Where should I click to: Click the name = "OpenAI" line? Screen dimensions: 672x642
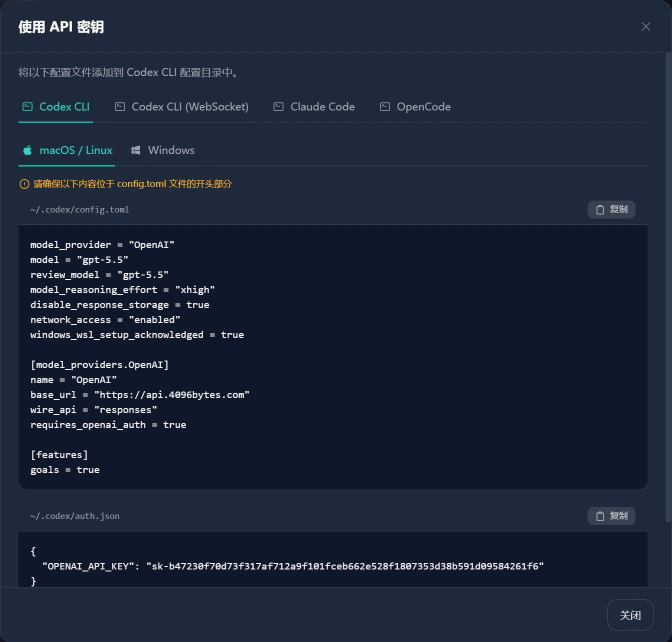click(x=73, y=379)
